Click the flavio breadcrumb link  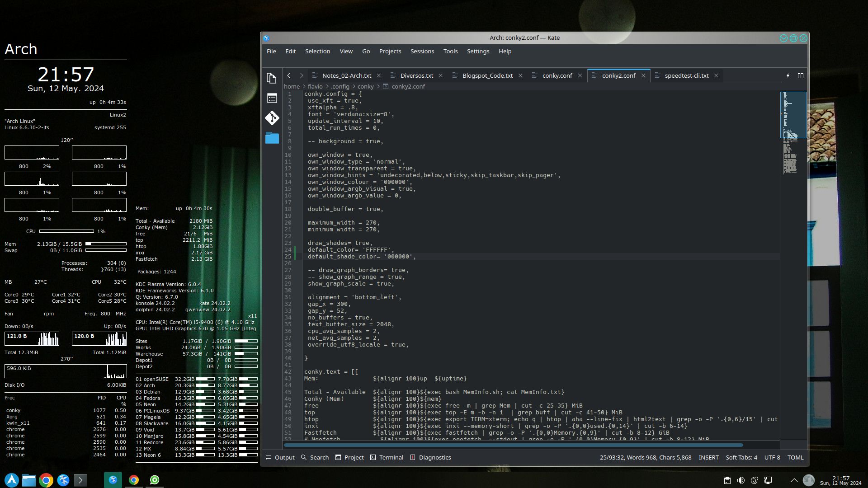coord(315,86)
